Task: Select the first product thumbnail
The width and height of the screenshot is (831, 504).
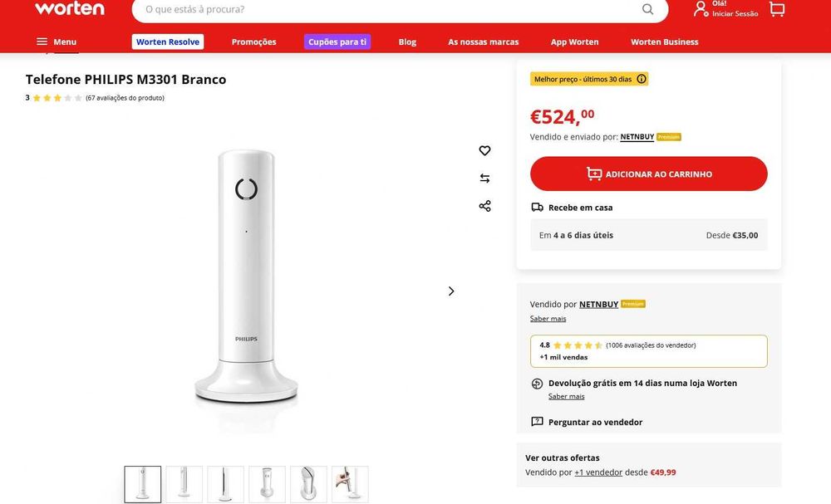Action: click(143, 484)
